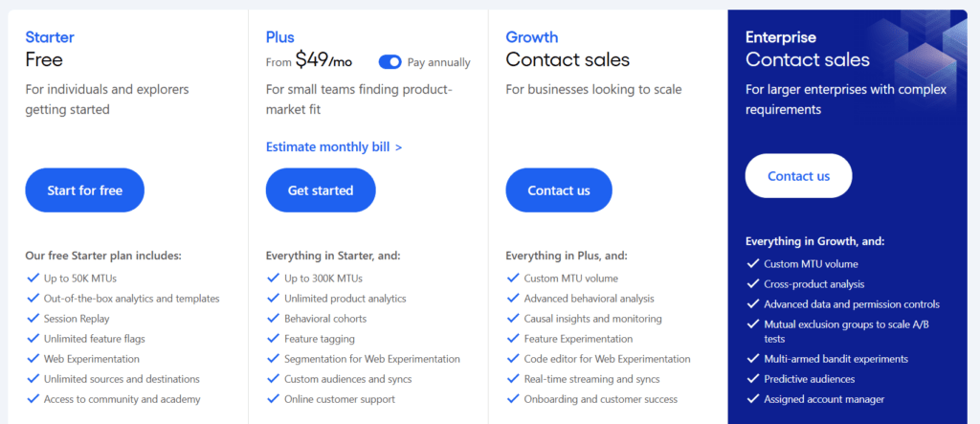Click checkmark next to Causal insights and monitoring
This screenshot has height=424, width=980.
513,318
